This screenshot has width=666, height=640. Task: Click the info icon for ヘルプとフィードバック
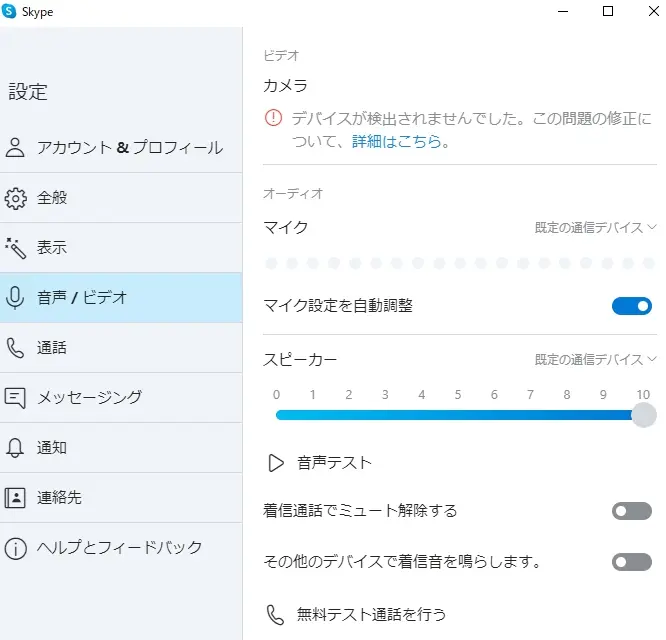(15, 548)
